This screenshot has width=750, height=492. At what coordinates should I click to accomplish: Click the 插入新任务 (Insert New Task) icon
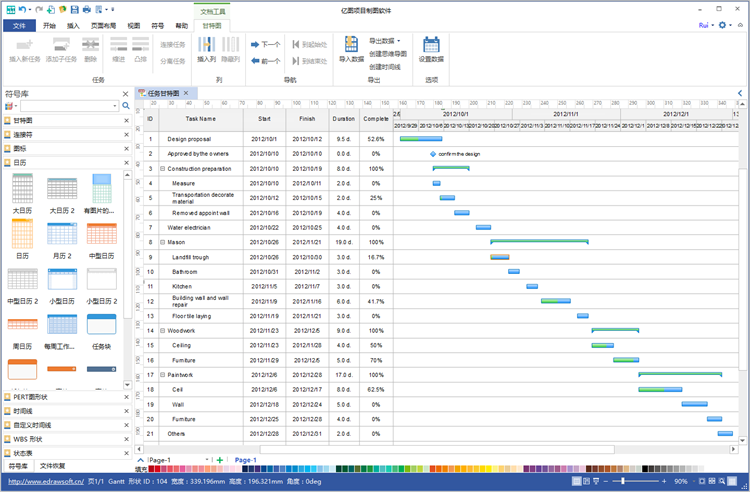click(x=24, y=44)
